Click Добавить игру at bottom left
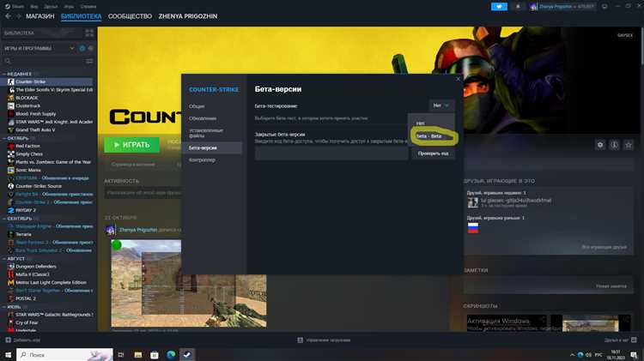644x361 pixels. [23, 340]
